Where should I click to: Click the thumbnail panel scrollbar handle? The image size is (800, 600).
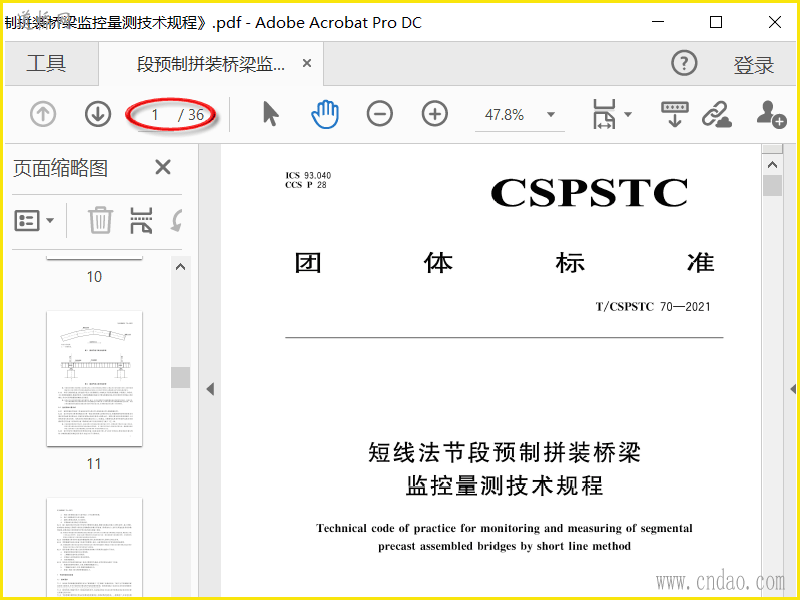pyautogui.click(x=180, y=377)
